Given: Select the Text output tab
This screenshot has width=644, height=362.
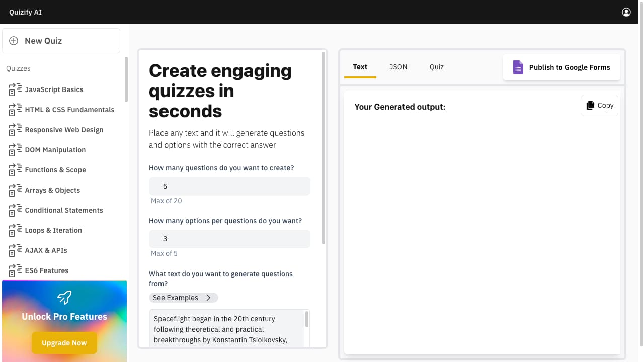Looking at the screenshot, I should [360, 67].
